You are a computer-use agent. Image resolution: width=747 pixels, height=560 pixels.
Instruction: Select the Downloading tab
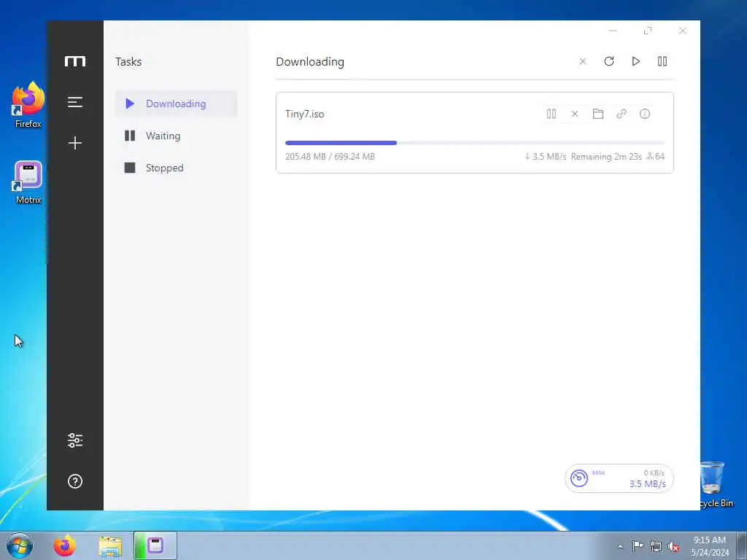[177, 104]
